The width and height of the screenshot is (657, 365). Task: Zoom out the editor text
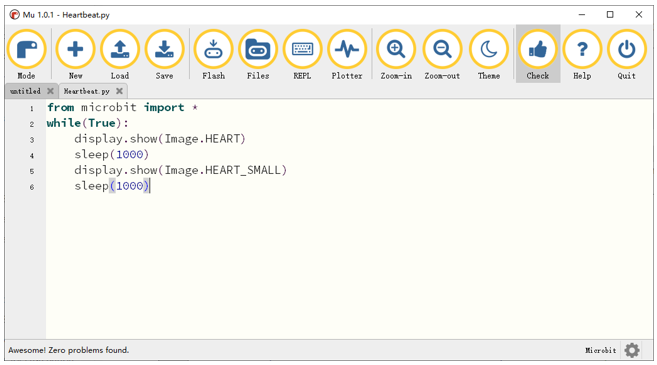click(x=442, y=54)
